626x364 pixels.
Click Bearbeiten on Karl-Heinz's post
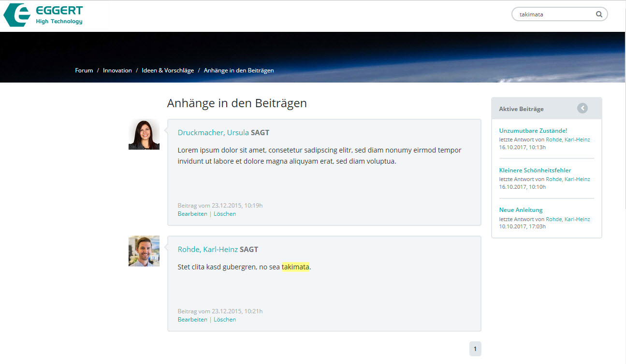192,320
